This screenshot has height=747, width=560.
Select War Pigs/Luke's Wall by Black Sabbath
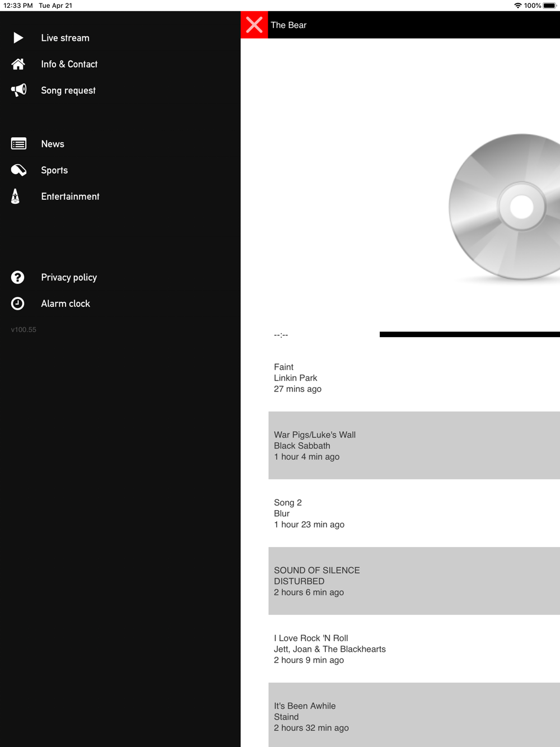click(414, 445)
